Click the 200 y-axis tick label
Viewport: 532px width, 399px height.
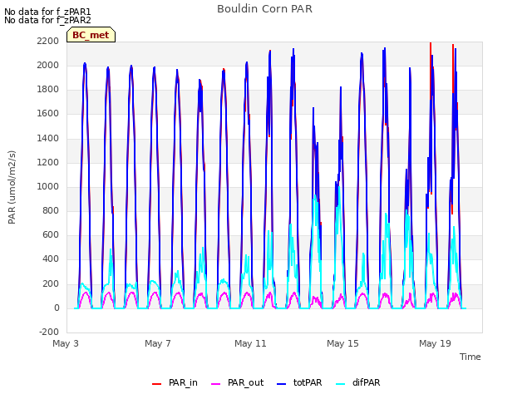tap(51, 284)
